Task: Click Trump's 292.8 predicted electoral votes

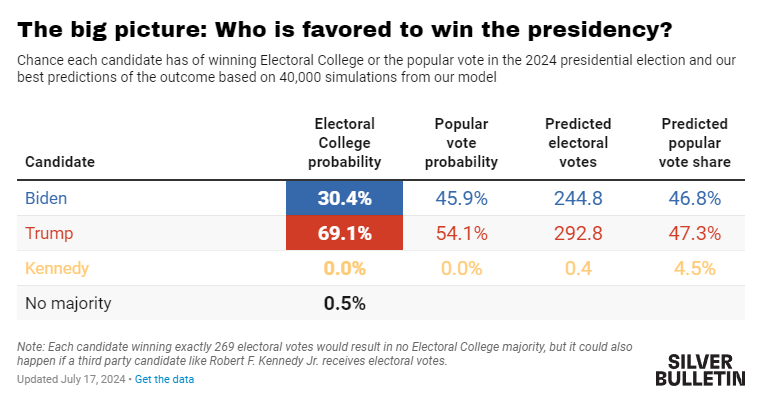Action: 578,233
